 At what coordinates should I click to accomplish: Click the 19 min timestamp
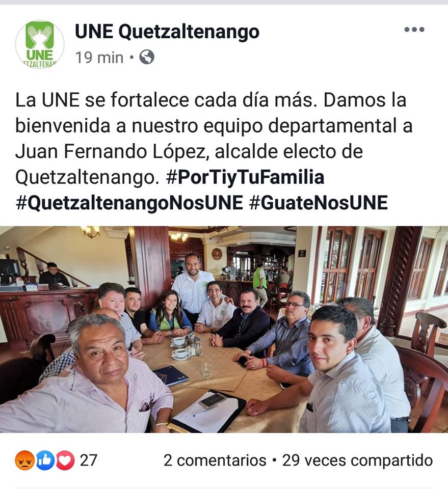pyautogui.click(x=99, y=58)
